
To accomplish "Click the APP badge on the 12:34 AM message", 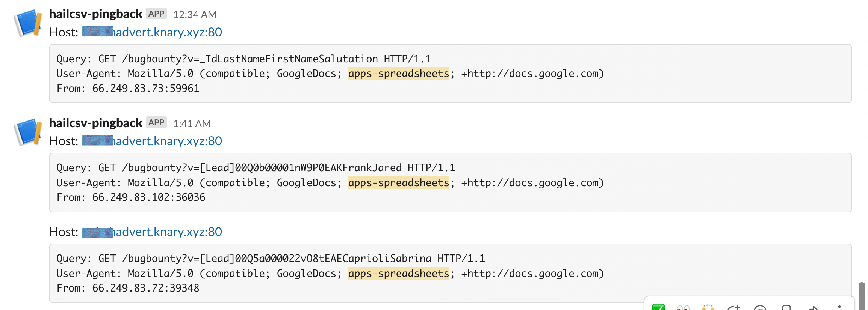I will (156, 14).
